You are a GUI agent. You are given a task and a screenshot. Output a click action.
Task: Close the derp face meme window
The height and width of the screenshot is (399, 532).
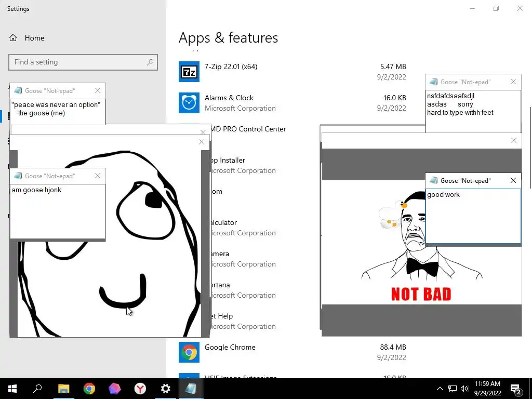(202, 142)
